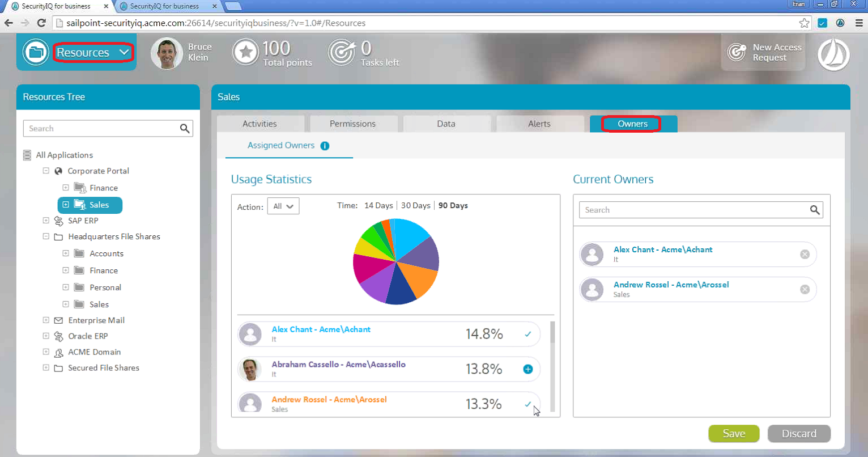Viewport: 868px width, 457px height.
Task: Click the SAP ERP application icon
Action: [x=58, y=221]
